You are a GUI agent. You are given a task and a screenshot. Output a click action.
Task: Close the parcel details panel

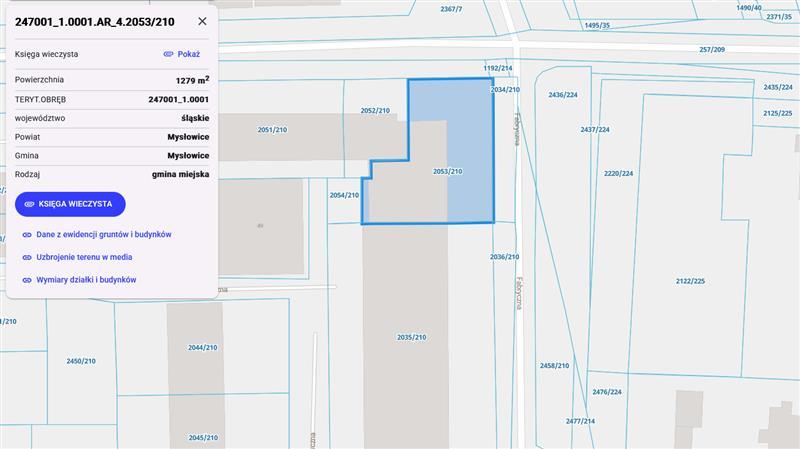(x=203, y=20)
